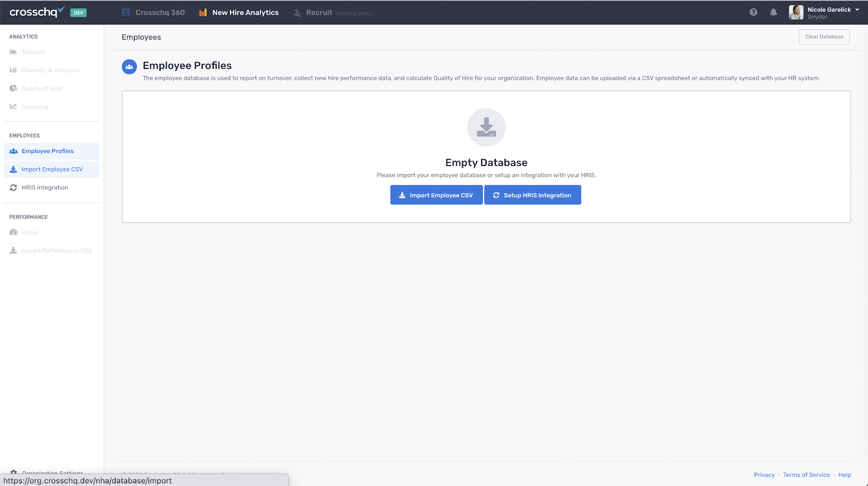
Task: Open the Privacy link
Action: (764, 475)
